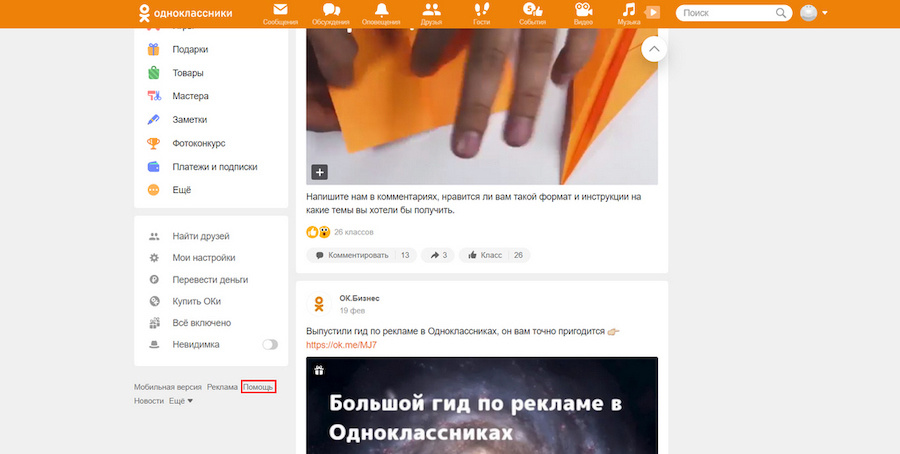Click the 19 фев post date
The height and width of the screenshot is (454, 900).
(352, 311)
